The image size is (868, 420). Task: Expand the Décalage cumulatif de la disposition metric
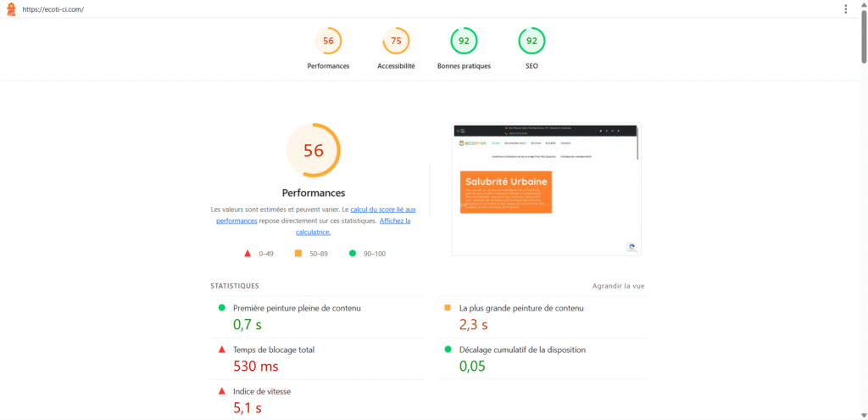click(x=522, y=350)
